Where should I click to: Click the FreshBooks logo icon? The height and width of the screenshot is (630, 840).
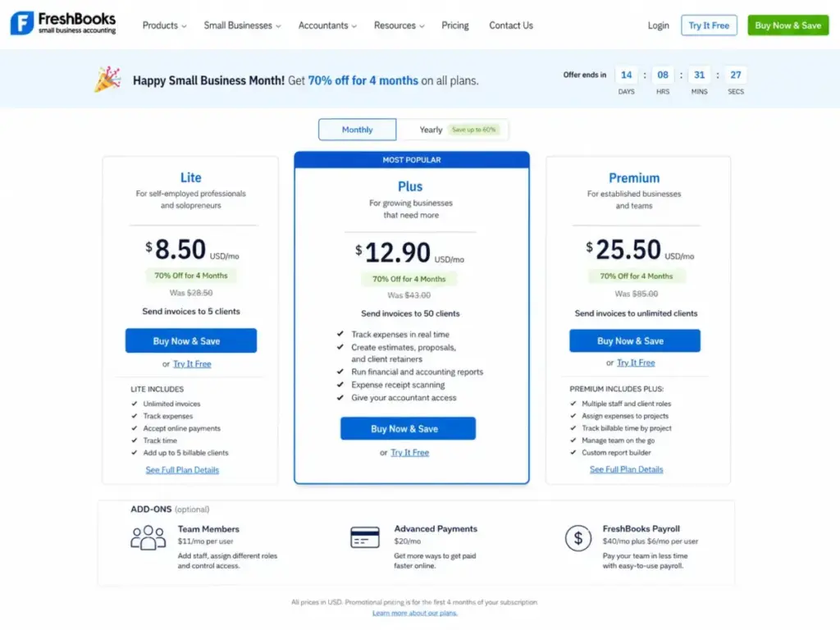[x=22, y=23]
